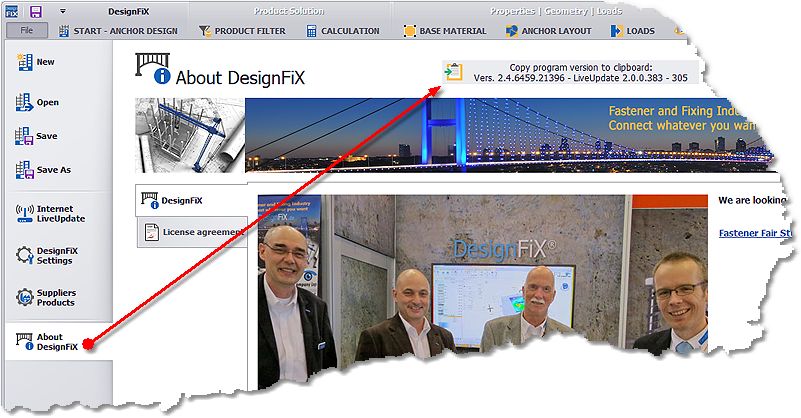Click the About DesignFiX bridge icon

point(25,341)
